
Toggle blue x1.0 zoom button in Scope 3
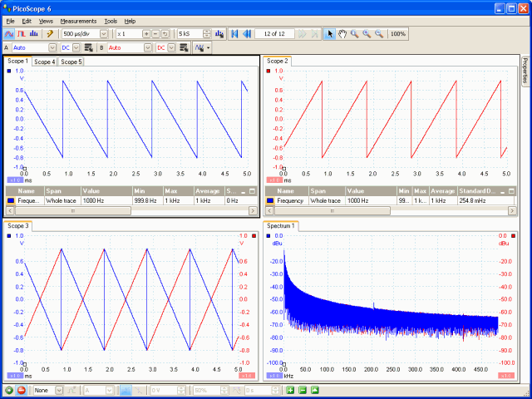tap(15, 376)
